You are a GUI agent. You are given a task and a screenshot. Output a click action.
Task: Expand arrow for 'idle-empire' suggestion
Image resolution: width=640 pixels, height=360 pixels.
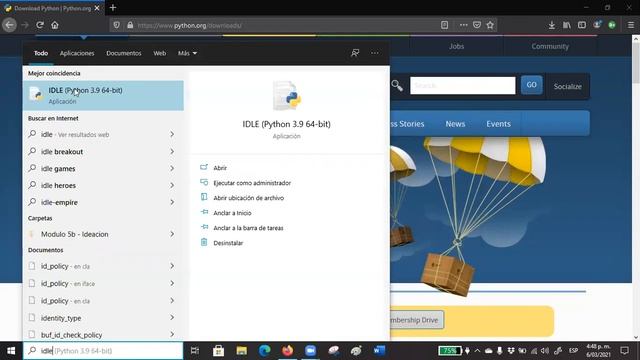tap(172, 202)
